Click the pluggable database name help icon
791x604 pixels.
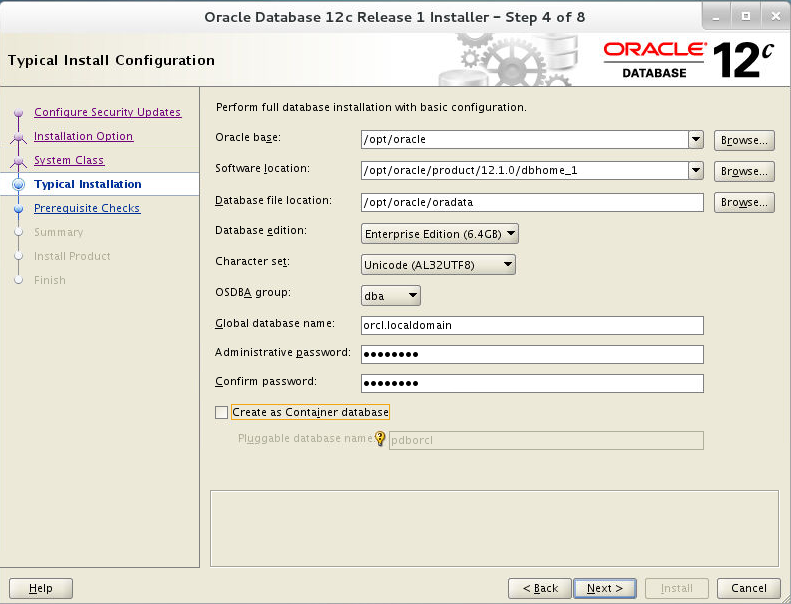(380, 438)
